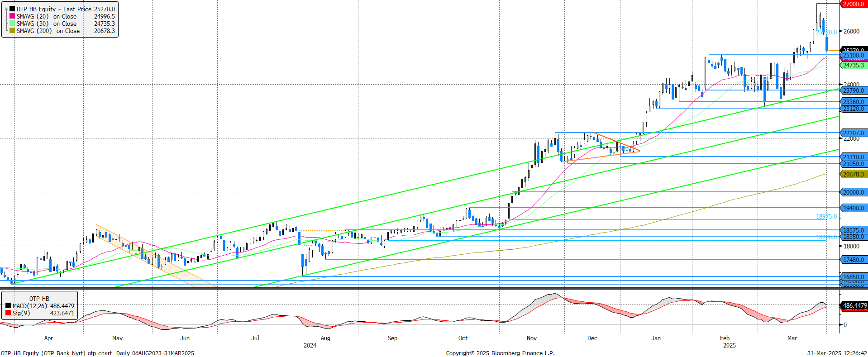Click the blue 21310.0 price level tag

854,157
